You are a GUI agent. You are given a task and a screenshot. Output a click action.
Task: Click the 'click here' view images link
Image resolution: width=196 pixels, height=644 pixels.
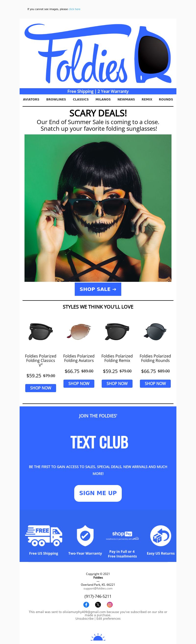[74, 9]
